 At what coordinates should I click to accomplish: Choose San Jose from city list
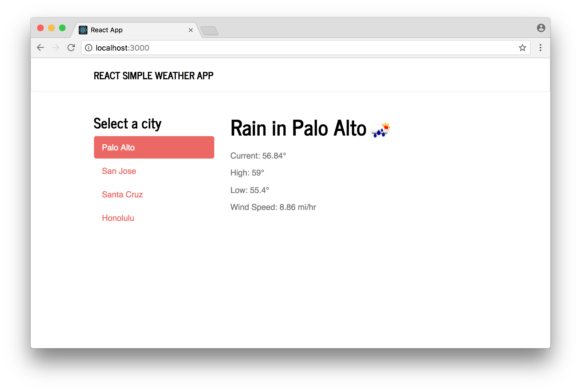click(x=119, y=171)
